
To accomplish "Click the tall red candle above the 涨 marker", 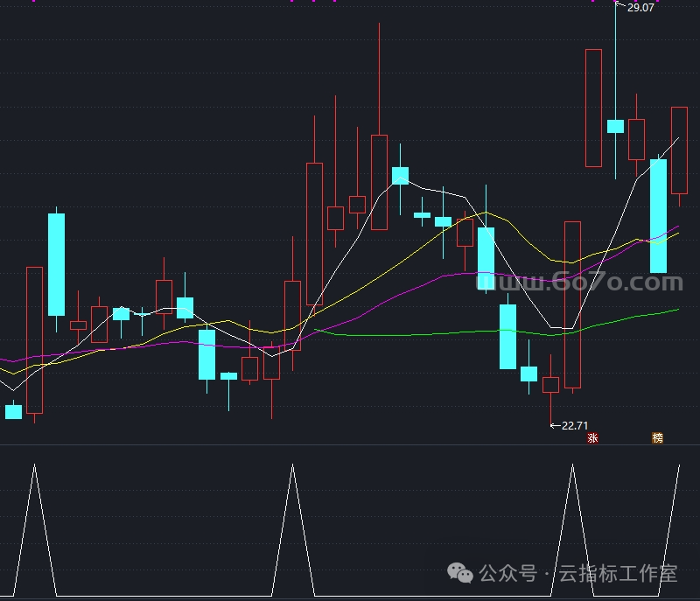I will [x=594, y=108].
